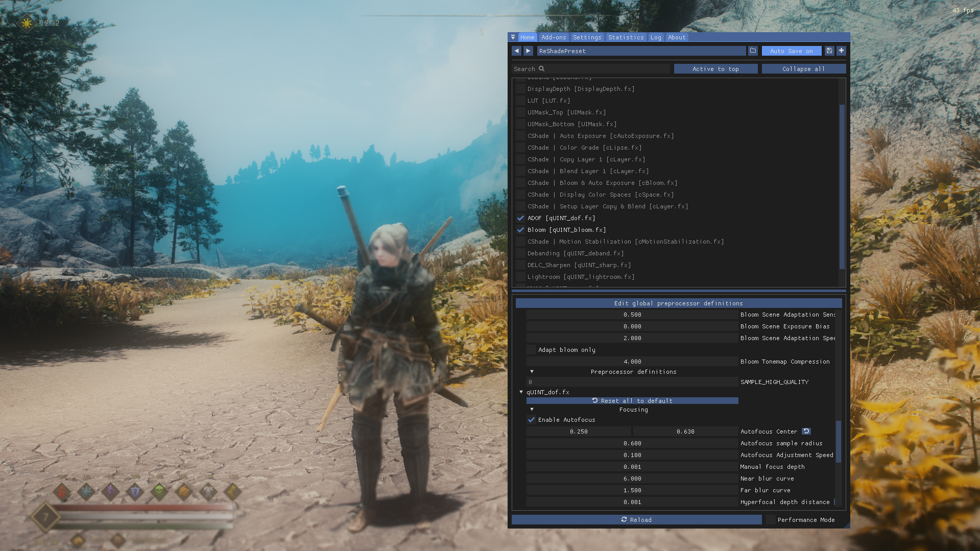Save the current preset with disk icon
Viewport: 980px width, 551px height.
pyautogui.click(x=829, y=51)
